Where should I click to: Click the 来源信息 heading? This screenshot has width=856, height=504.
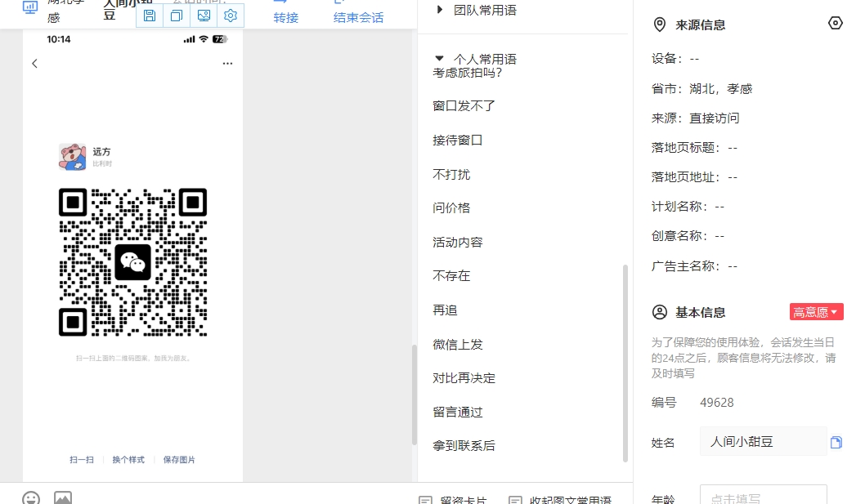701,25
